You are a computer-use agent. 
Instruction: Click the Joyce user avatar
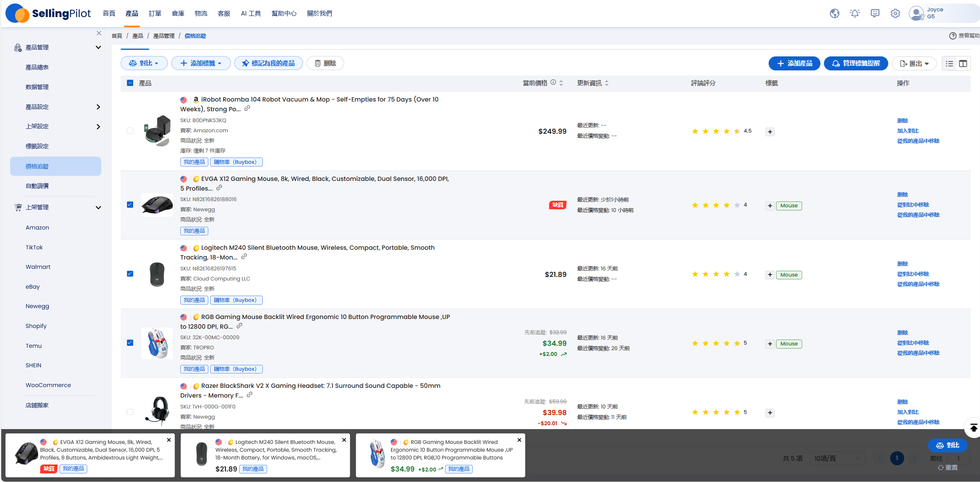916,13
